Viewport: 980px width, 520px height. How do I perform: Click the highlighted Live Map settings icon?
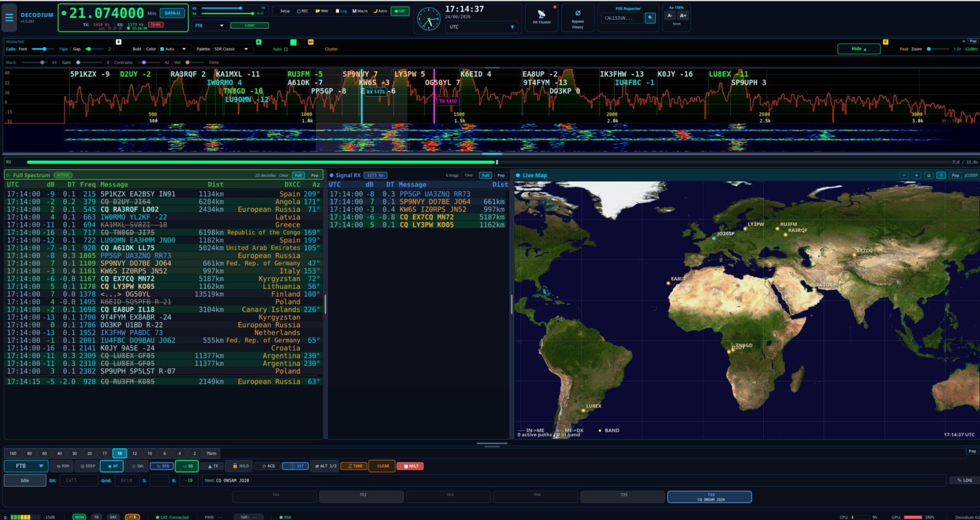[x=941, y=175]
